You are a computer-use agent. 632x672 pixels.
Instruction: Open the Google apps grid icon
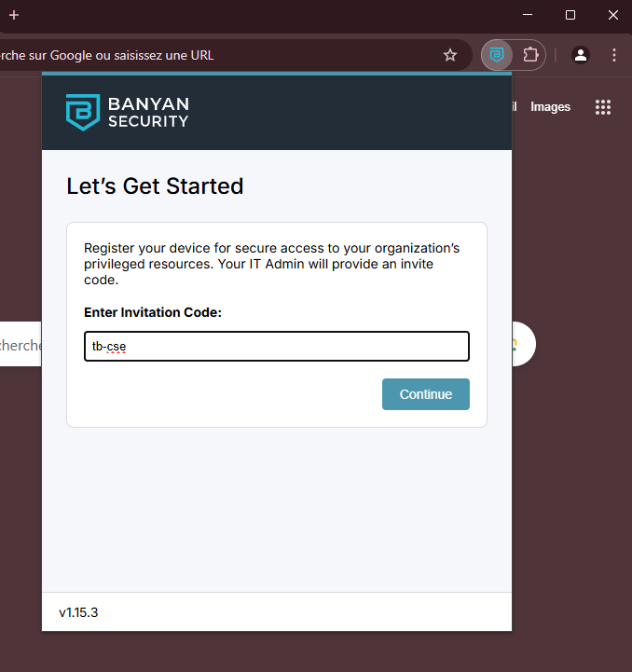pyautogui.click(x=603, y=107)
